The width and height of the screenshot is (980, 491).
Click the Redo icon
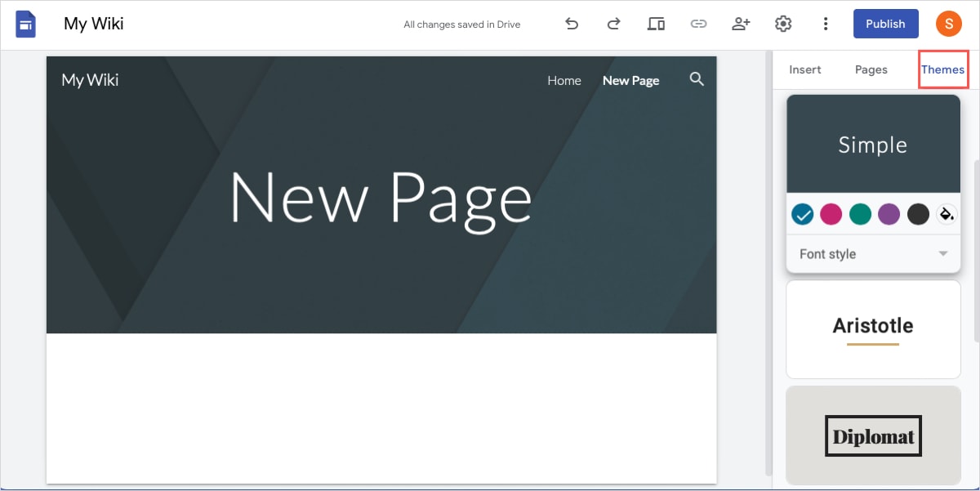[x=613, y=24]
